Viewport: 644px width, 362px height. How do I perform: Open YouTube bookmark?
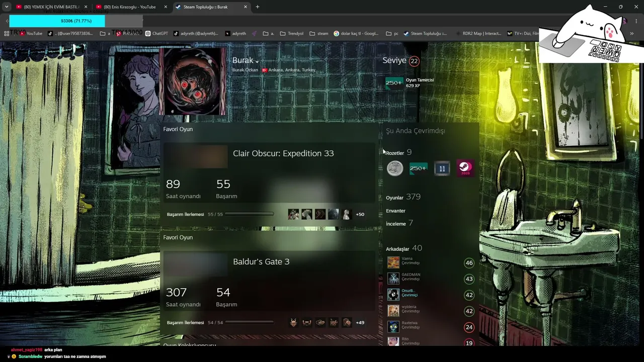click(x=31, y=34)
